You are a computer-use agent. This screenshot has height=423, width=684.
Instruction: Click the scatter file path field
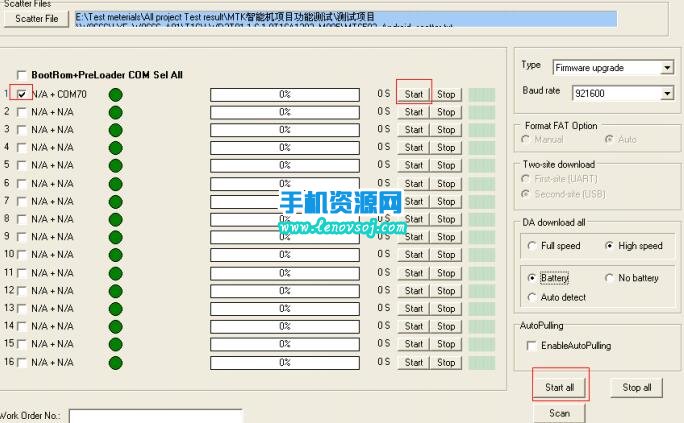tap(346, 19)
